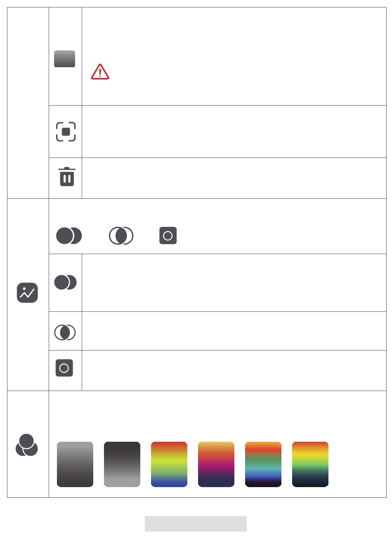Click the gray gradient rectangle icon
The height and width of the screenshot is (537, 392).
coord(65,59)
